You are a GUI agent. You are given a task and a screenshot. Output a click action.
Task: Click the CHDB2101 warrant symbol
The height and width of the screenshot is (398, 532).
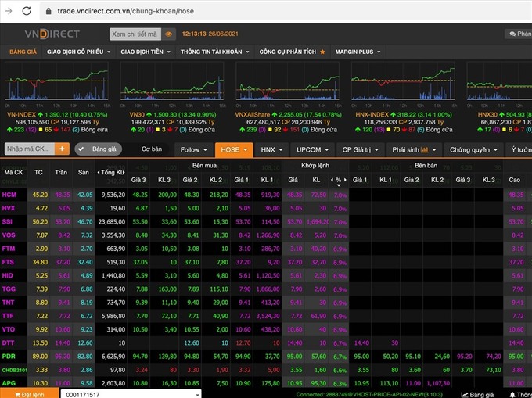click(14, 370)
